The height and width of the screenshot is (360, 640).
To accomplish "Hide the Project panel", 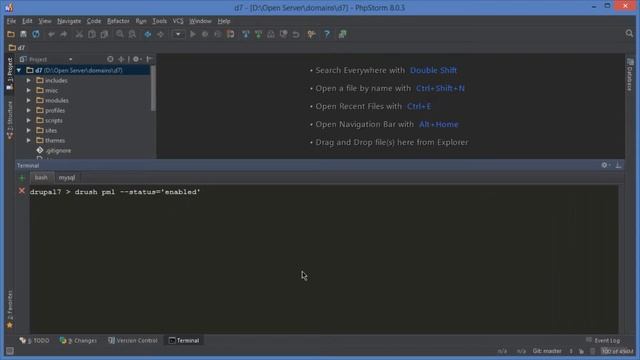I will [149, 59].
